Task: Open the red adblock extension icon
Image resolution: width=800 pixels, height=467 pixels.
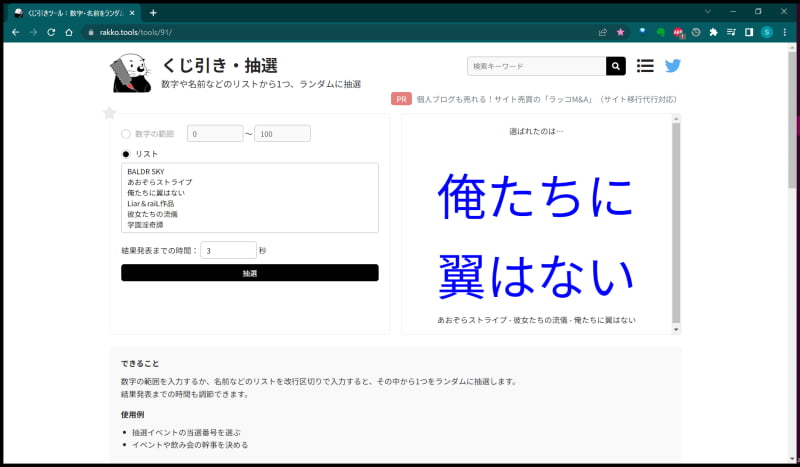Action: (x=678, y=33)
